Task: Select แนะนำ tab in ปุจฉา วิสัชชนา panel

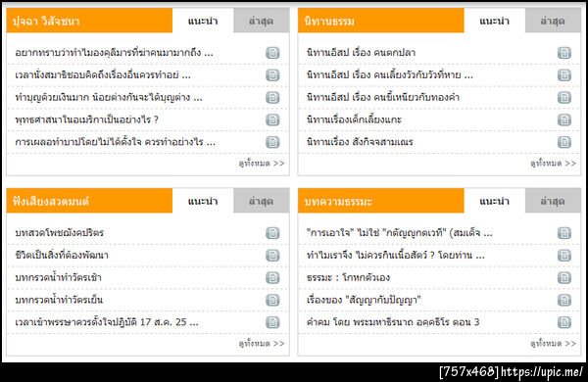Action: (x=203, y=21)
